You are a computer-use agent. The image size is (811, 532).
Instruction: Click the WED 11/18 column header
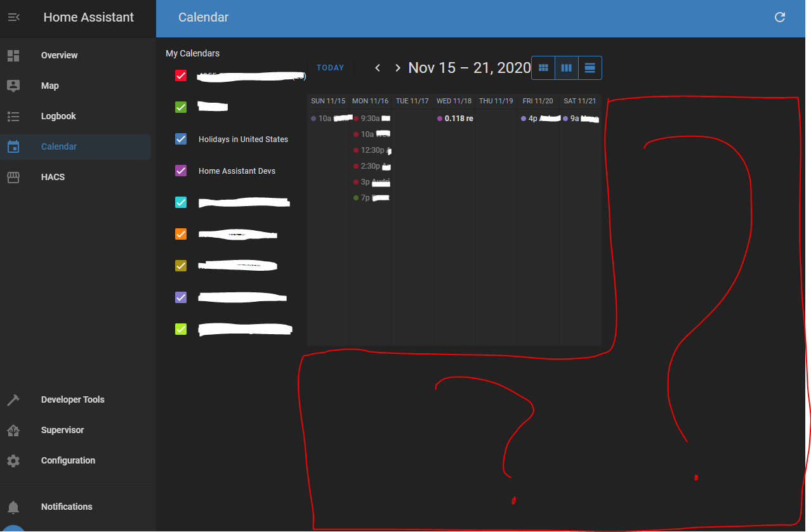point(454,101)
